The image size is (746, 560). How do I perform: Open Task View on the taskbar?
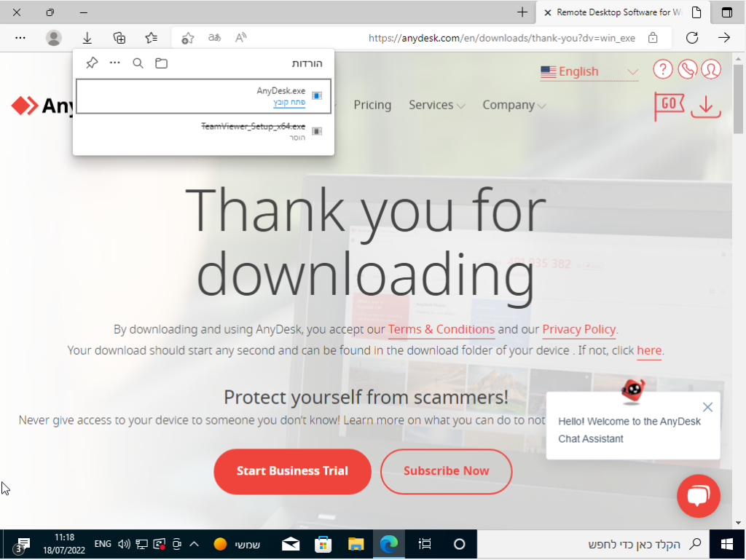425,544
